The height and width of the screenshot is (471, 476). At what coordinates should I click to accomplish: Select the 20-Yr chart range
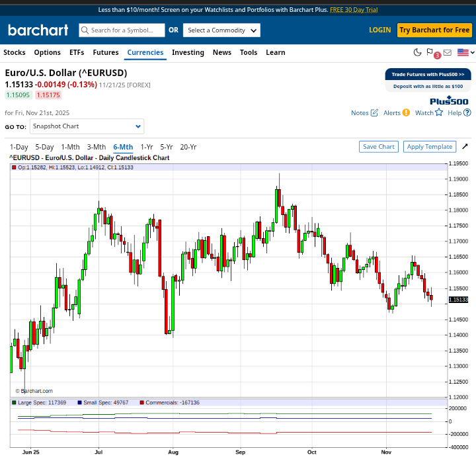188,147
